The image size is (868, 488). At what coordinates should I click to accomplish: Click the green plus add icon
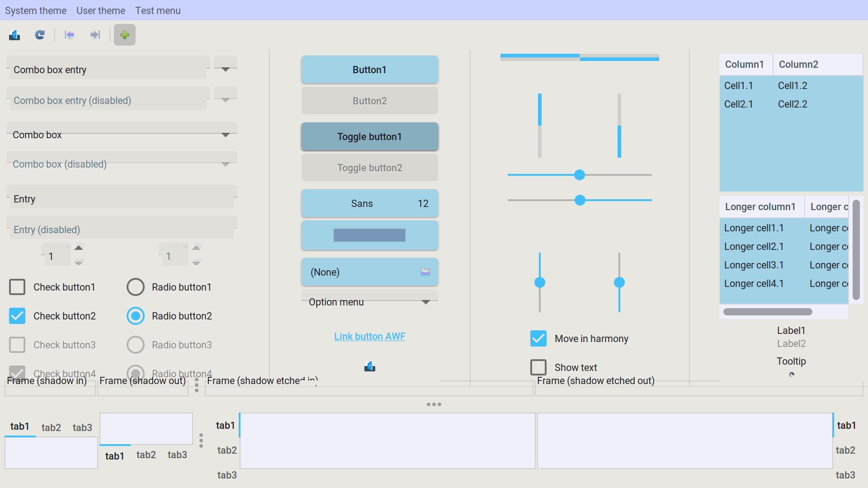[125, 35]
